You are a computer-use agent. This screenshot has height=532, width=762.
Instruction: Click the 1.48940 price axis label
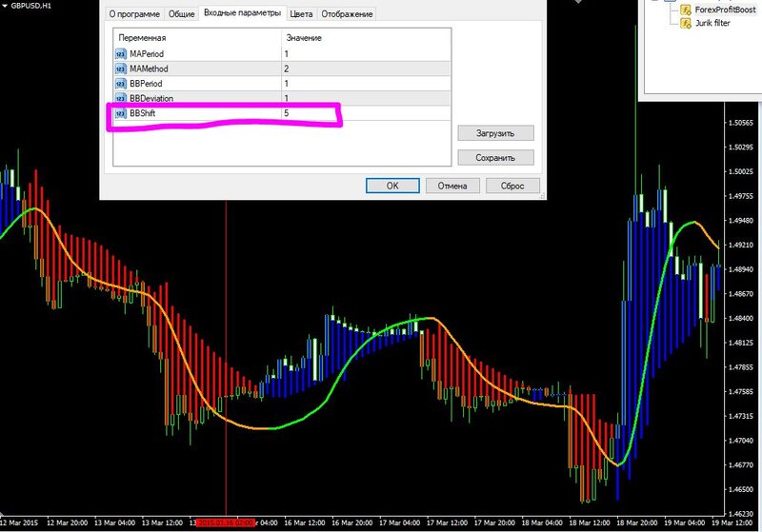pos(742,269)
